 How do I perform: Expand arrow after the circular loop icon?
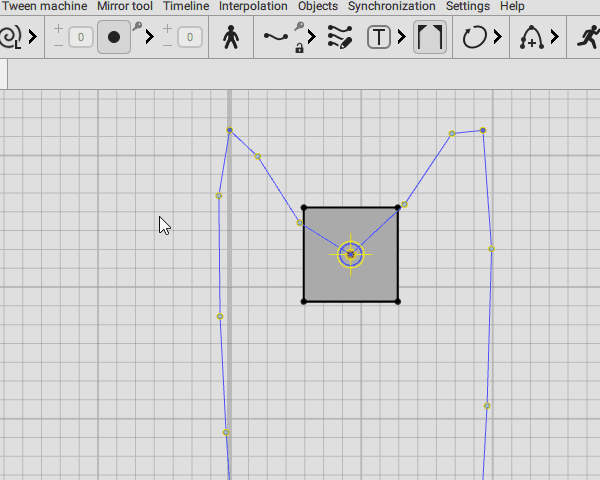[x=497, y=38]
